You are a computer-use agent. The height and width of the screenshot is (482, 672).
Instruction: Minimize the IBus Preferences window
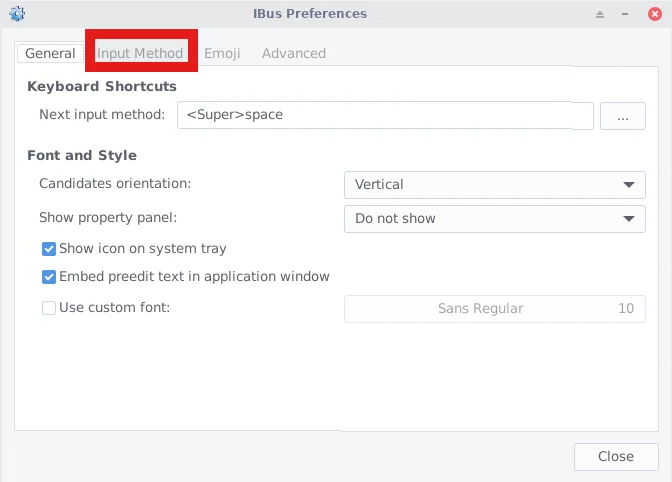coord(627,14)
